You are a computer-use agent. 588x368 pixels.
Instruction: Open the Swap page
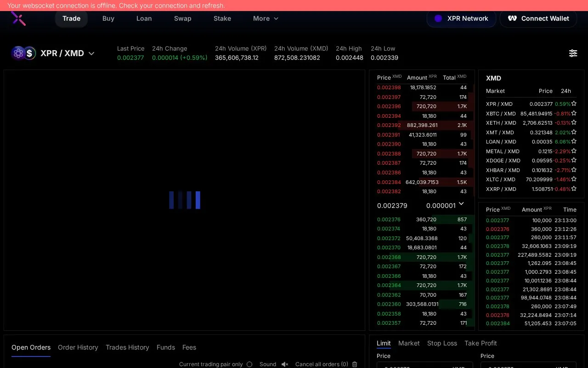pyautogui.click(x=182, y=18)
